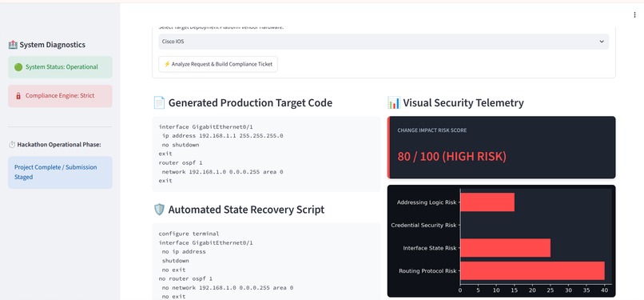Click the 'router ospf 1' line in target code

pyautogui.click(x=181, y=162)
